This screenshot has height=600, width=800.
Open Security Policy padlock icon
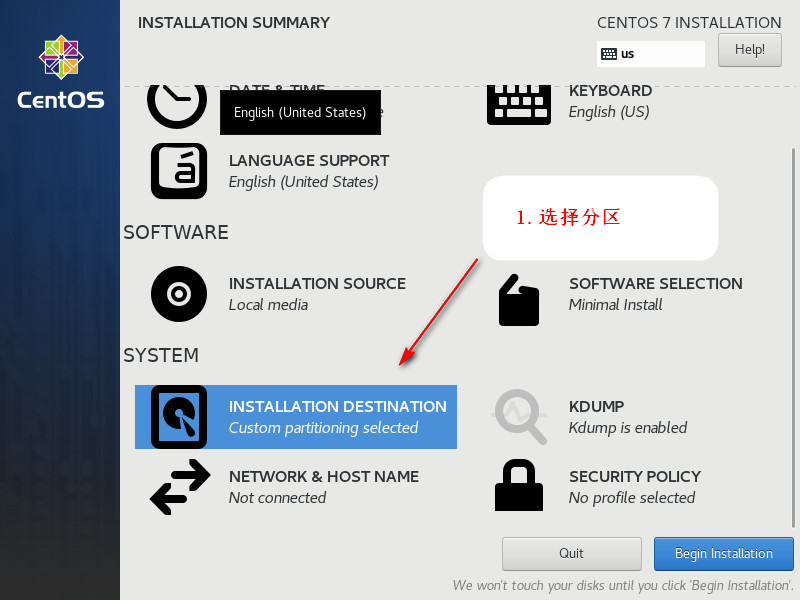click(519, 485)
